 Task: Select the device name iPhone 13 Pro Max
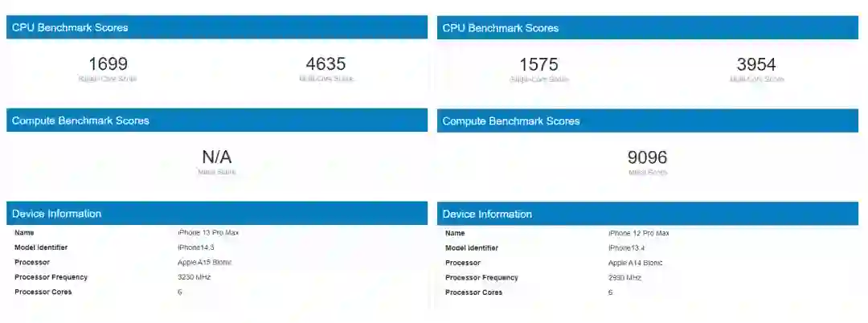208,233
